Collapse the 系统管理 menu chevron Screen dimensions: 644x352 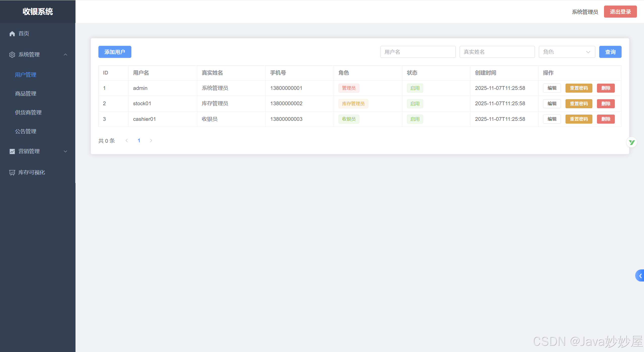[65, 55]
